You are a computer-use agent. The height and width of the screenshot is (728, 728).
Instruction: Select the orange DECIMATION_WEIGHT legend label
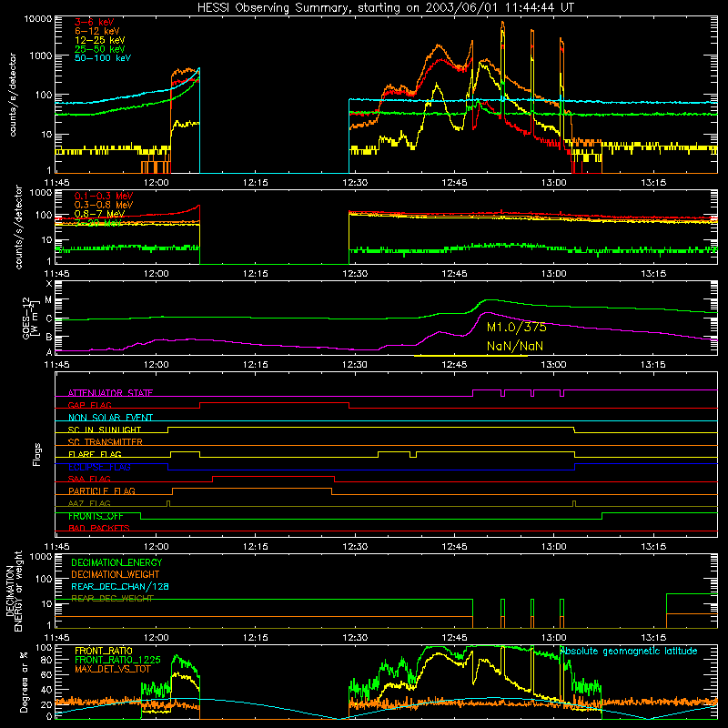click(116, 575)
